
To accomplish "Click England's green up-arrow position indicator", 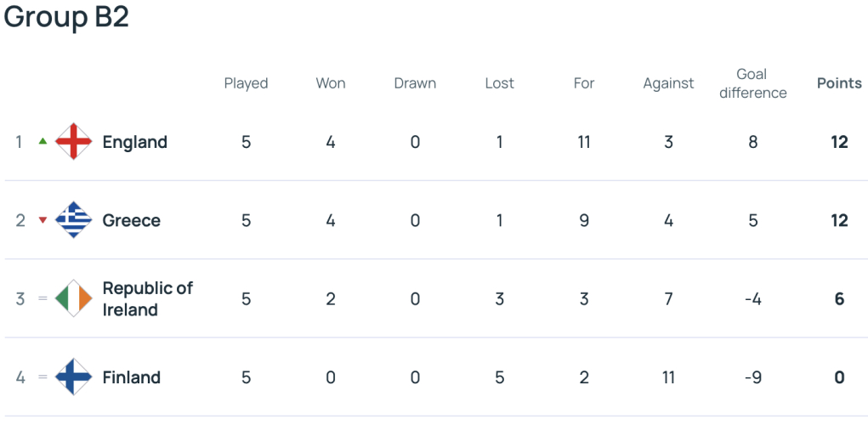I will click(x=43, y=142).
